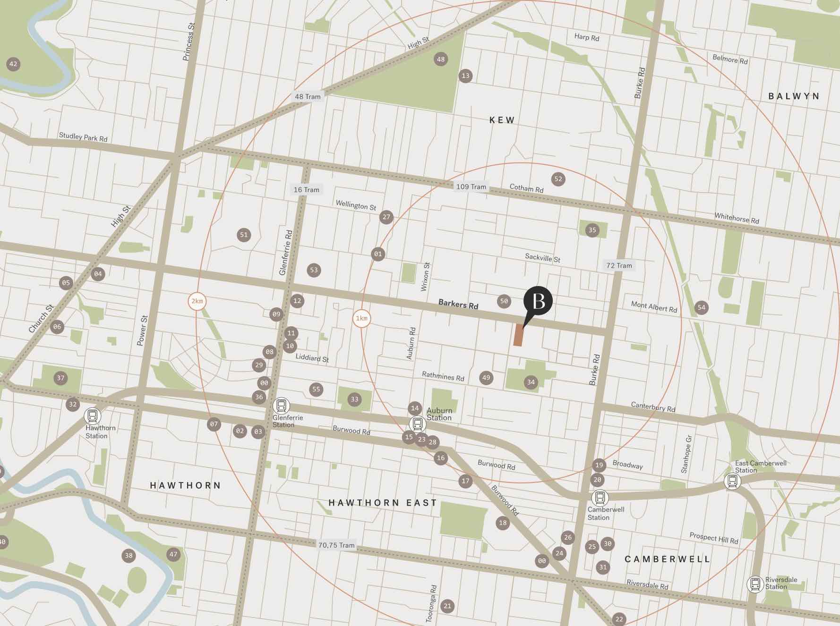Click the orange site block on Barkers Rd
The width and height of the screenshot is (840, 626).
click(519, 335)
